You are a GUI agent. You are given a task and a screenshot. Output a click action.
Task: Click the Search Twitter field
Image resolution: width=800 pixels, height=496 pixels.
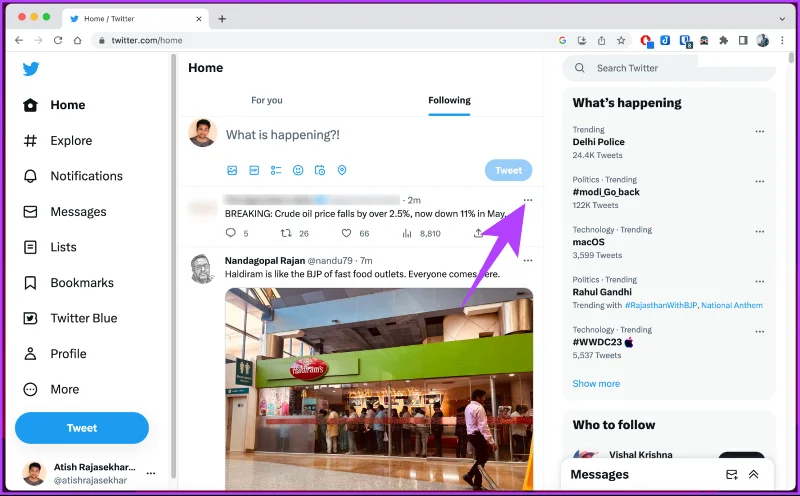[x=669, y=68]
